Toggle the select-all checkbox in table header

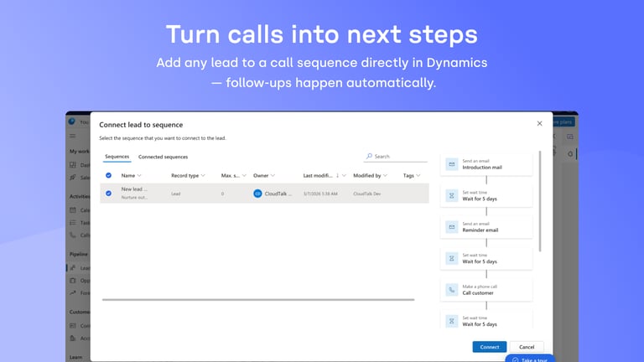tap(108, 175)
